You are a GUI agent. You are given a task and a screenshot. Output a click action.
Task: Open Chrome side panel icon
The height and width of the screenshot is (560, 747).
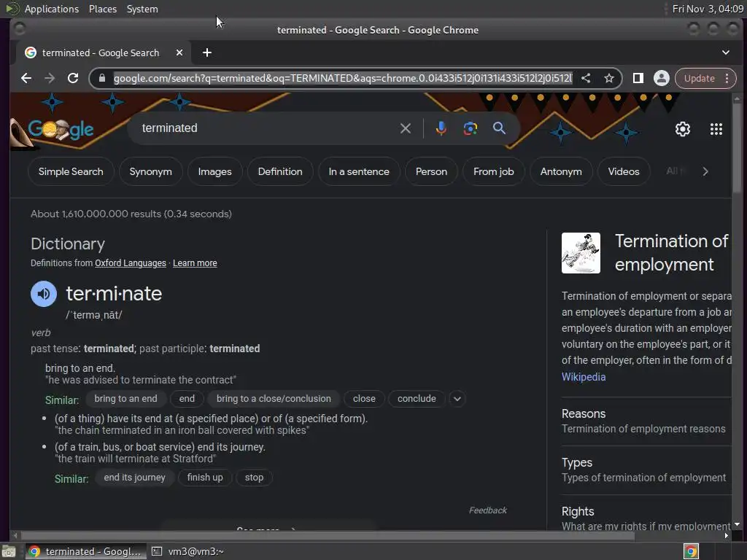[x=638, y=78]
